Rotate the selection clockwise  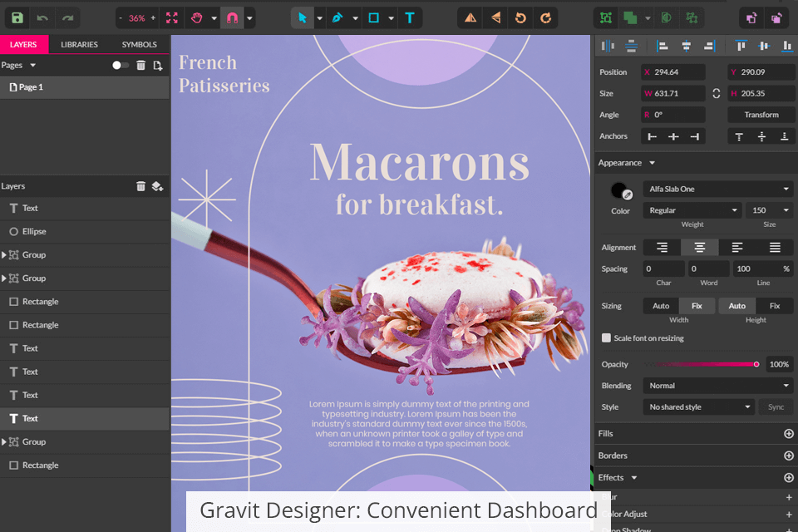click(545, 18)
